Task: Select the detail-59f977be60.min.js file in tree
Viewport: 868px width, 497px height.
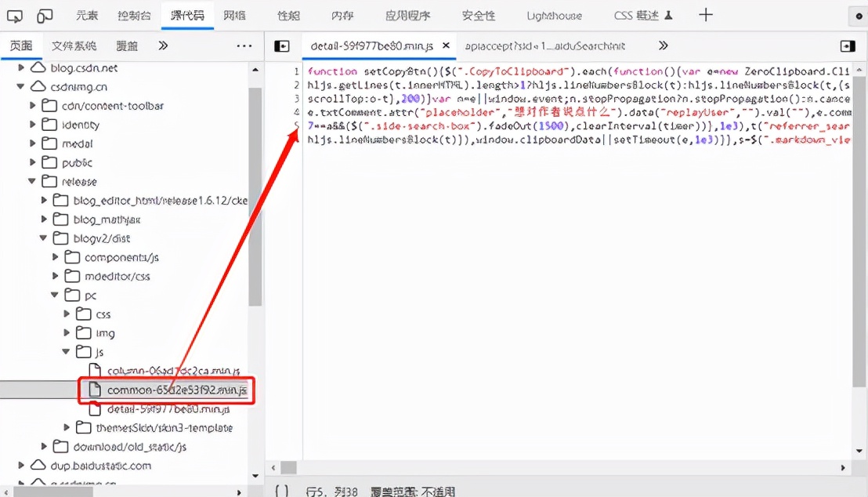Action: (x=168, y=409)
